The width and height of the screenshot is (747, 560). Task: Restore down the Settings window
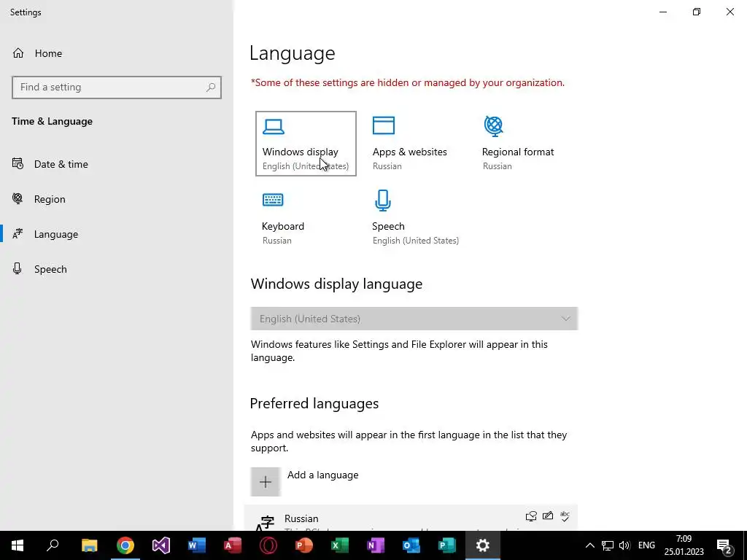697,12
